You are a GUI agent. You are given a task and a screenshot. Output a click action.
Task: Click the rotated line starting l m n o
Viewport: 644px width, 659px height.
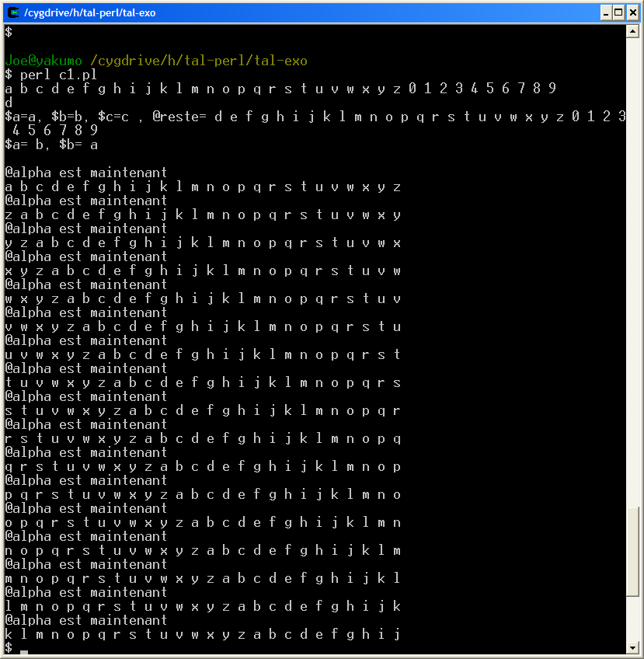coord(203,606)
